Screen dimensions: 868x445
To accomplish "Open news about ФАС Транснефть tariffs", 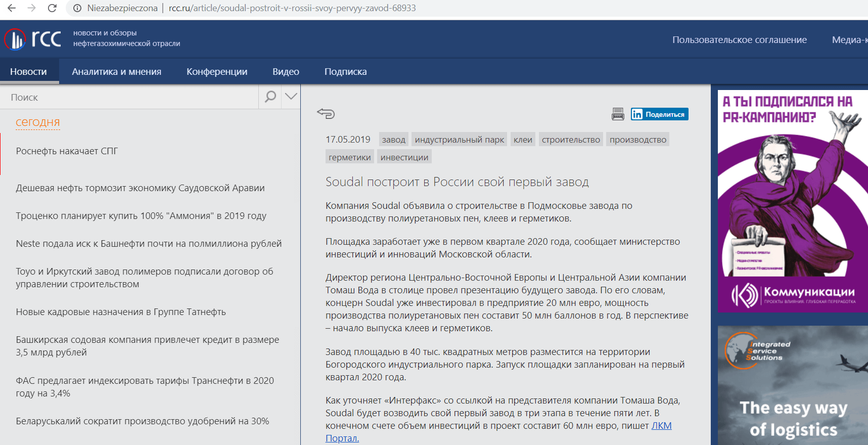I will coord(145,387).
